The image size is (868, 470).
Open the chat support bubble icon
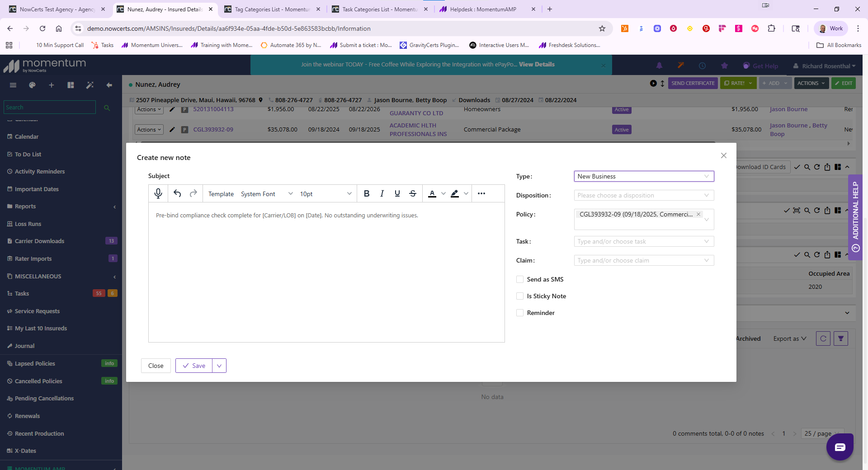[x=840, y=447]
